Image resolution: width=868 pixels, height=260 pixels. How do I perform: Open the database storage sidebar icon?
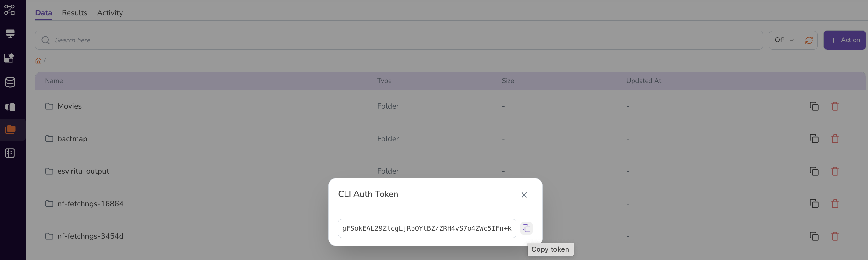coord(10,82)
